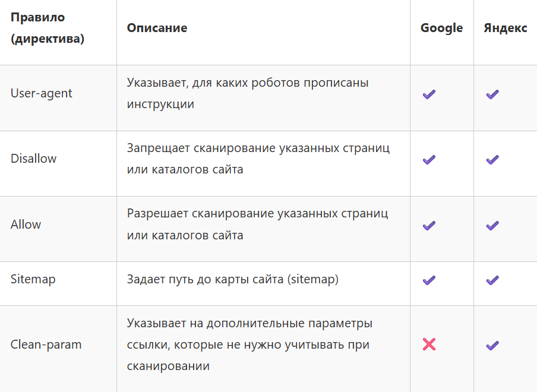Viewport: 537px width, 392px height.
Task: Click Яндекс checkmark in User-agent row
Action: 492,94
